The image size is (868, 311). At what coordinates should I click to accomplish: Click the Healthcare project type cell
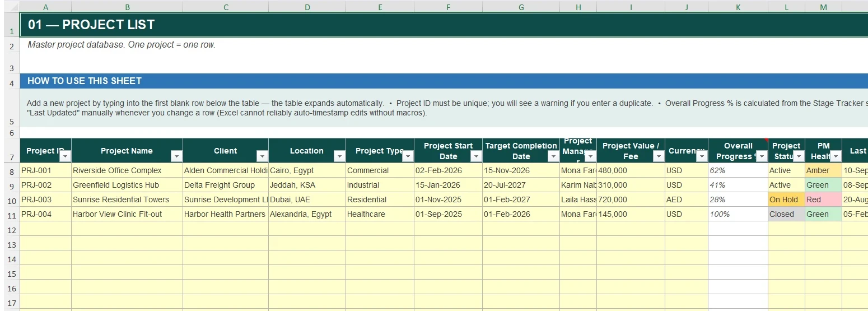(380, 214)
